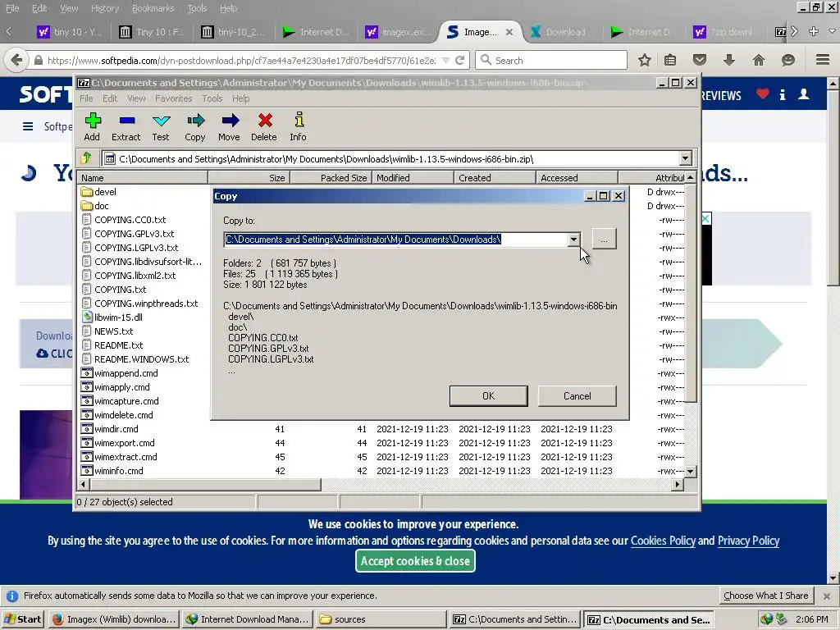Click the Extract toolbar icon

pyautogui.click(x=126, y=127)
